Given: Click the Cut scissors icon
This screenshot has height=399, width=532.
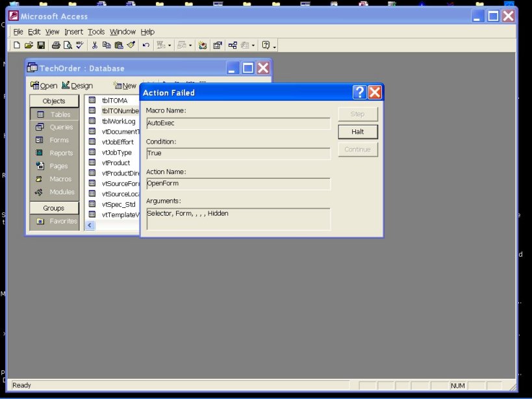Looking at the screenshot, I should [95, 45].
